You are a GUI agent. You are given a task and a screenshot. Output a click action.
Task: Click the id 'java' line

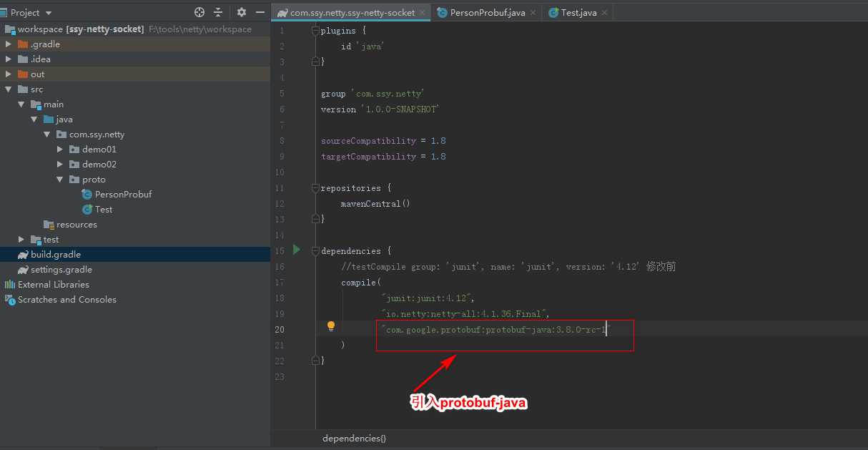coord(363,47)
